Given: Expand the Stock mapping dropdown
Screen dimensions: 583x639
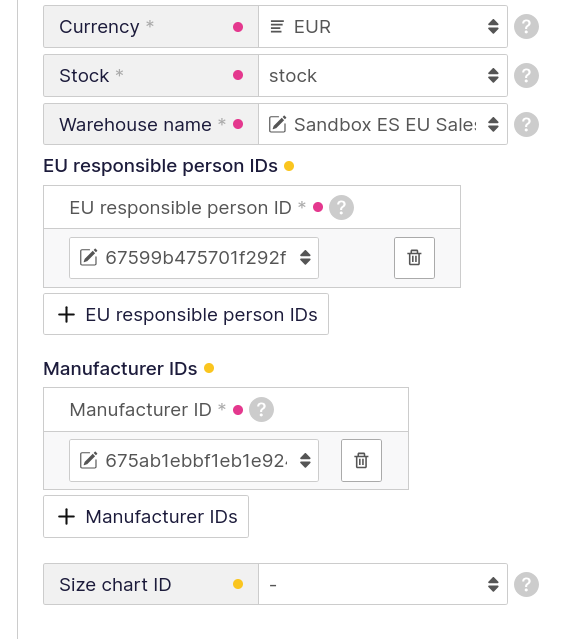Looking at the screenshot, I should 383,75.
